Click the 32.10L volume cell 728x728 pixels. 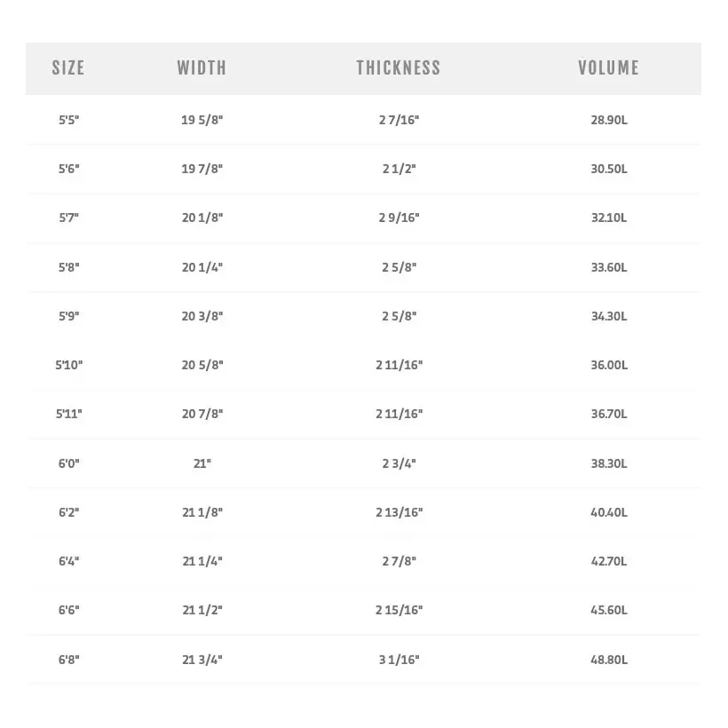click(x=609, y=218)
